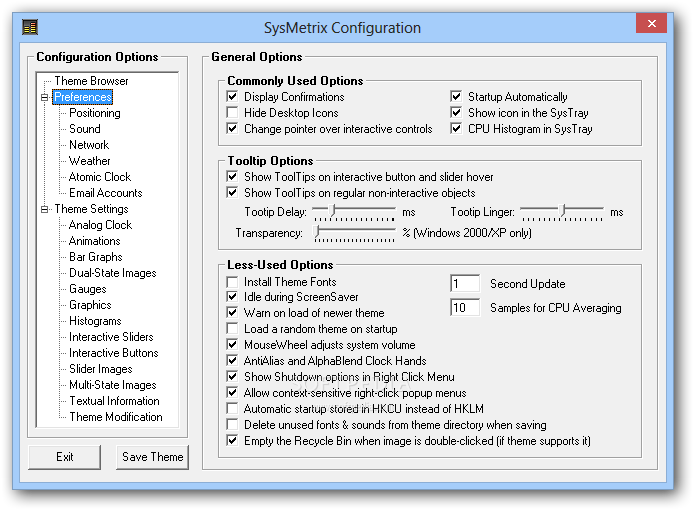Disable Startup Automatically

(x=456, y=97)
